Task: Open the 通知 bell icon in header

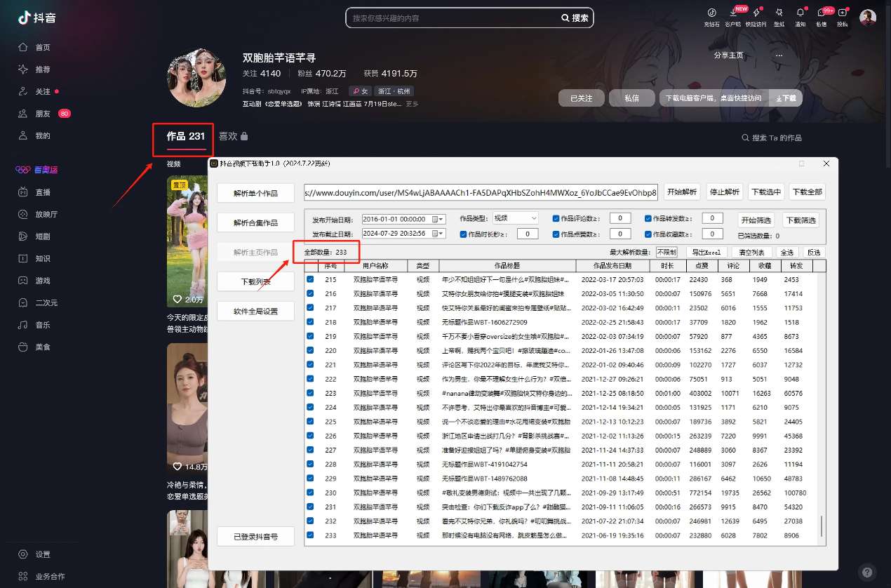Action: (800, 13)
